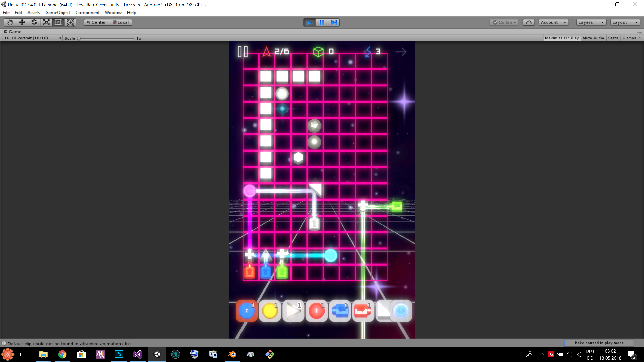Click the in-game pause icon

tap(243, 51)
